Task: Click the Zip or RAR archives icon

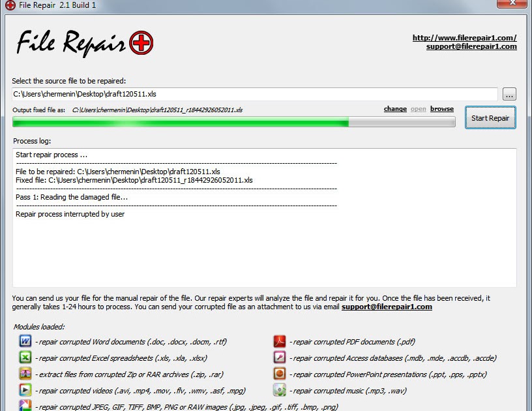Action: [25, 373]
